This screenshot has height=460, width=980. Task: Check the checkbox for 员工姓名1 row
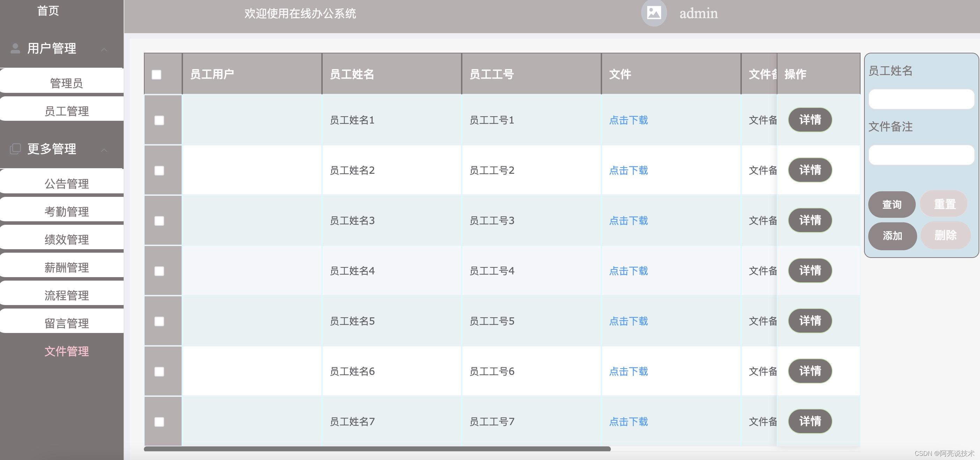159,120
